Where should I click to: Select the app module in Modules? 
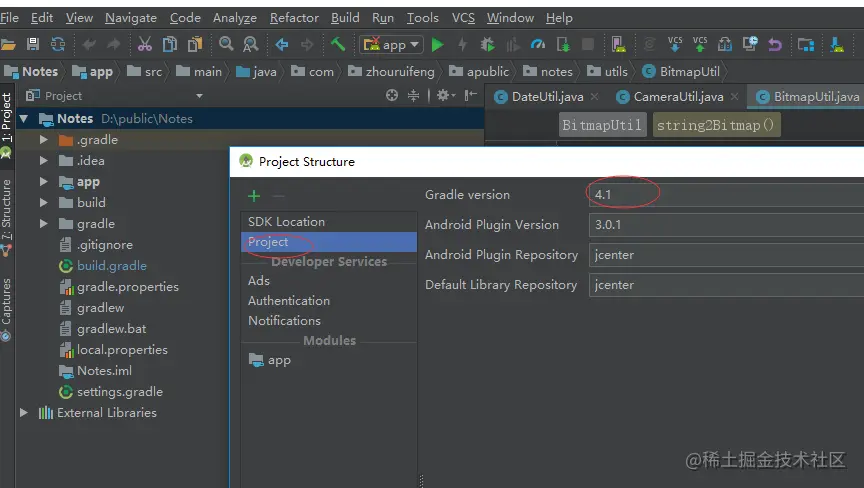[329, 360]
